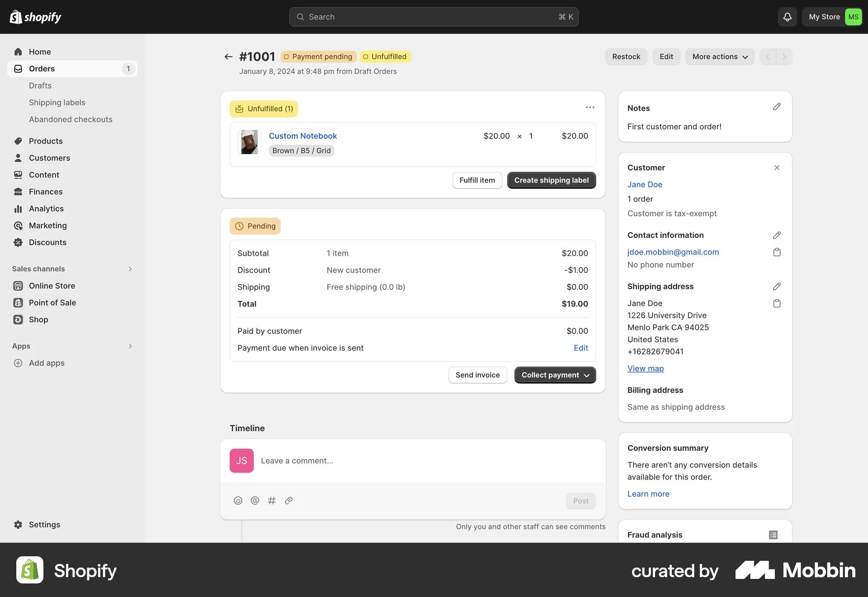Open the notification bell
The image size is (868, 597).
tap(787, 17)
